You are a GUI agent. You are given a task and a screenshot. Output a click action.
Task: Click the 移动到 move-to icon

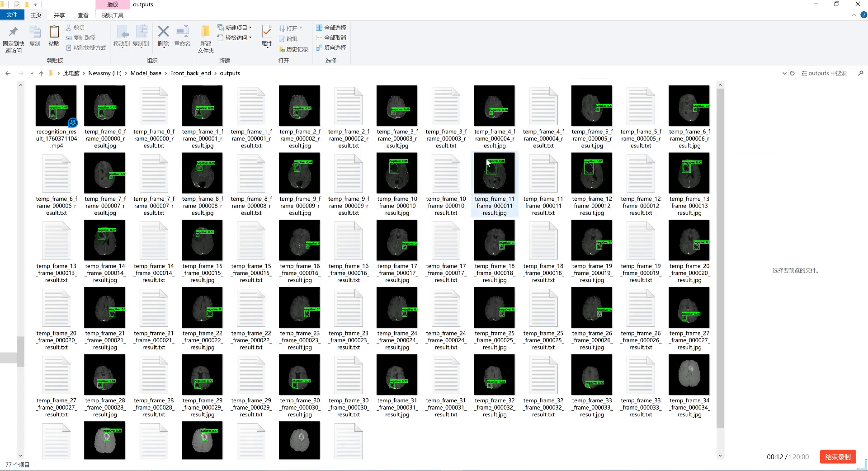(x=122, y=32)
